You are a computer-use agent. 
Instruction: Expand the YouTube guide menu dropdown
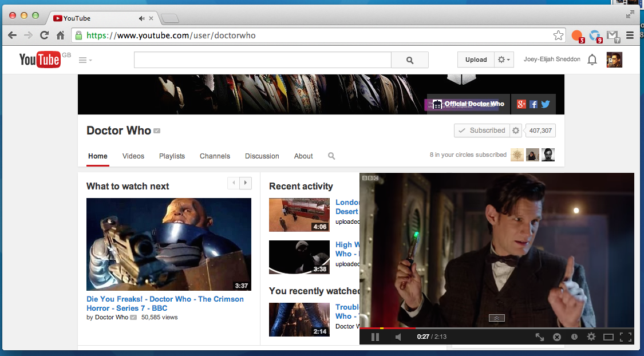pos(85,60)
